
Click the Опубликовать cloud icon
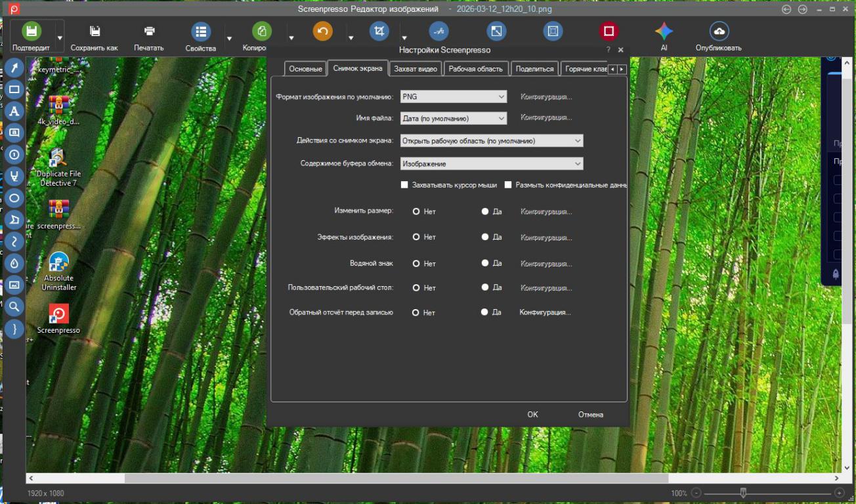coord(719,31)
